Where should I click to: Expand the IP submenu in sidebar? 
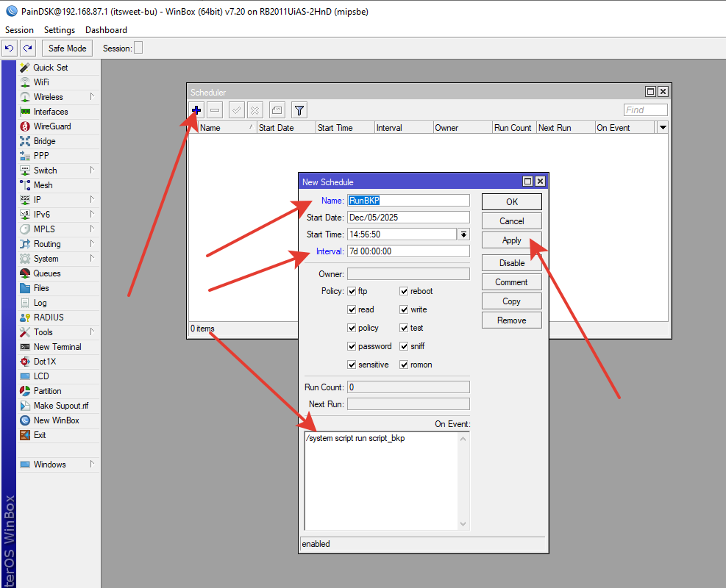click(x=38, y=200)
